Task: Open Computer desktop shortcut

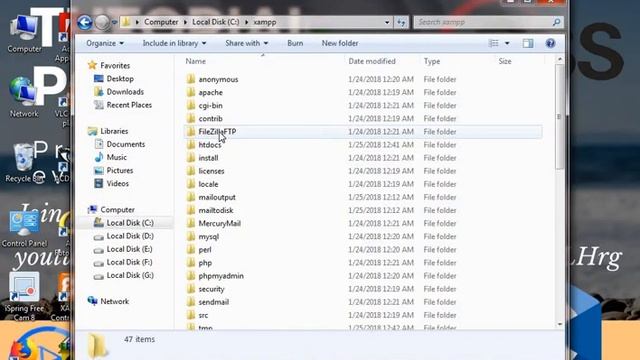Action: pyautogui.click(x=24, y=34)
